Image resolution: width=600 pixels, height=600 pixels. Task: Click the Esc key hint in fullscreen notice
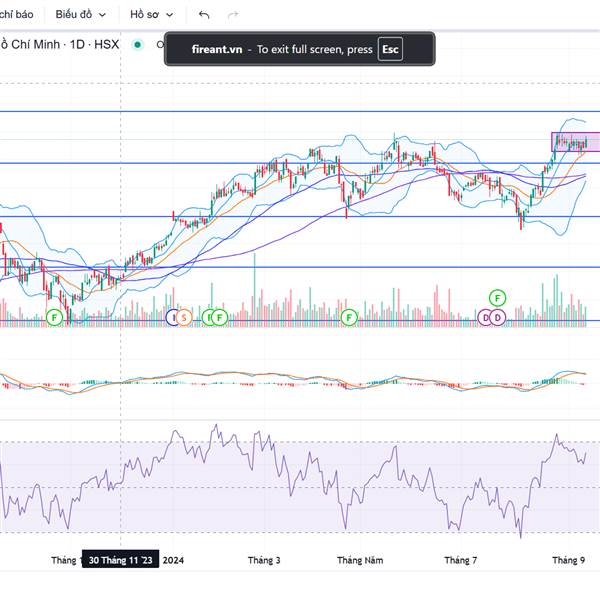tap(390, 49)
